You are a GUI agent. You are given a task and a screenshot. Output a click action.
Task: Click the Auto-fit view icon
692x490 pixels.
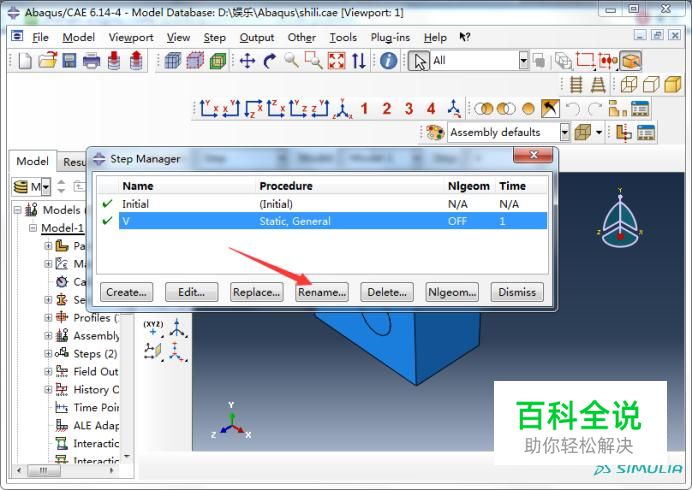pyautogui.click(x=336, y=60)
